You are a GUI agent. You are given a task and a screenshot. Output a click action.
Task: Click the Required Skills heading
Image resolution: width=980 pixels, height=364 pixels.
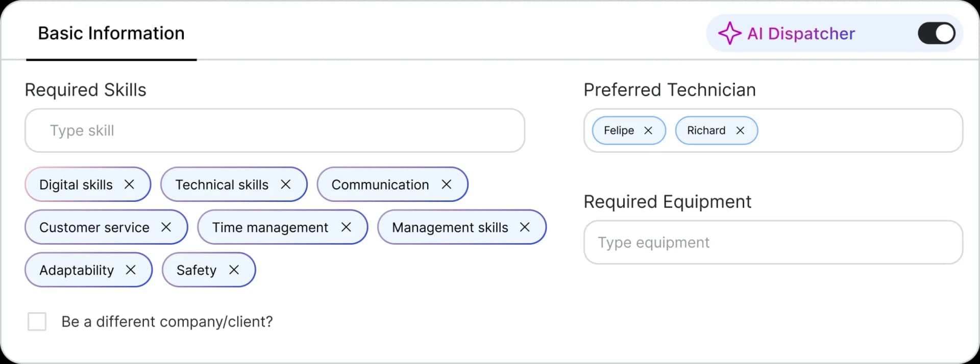(85, 90)
